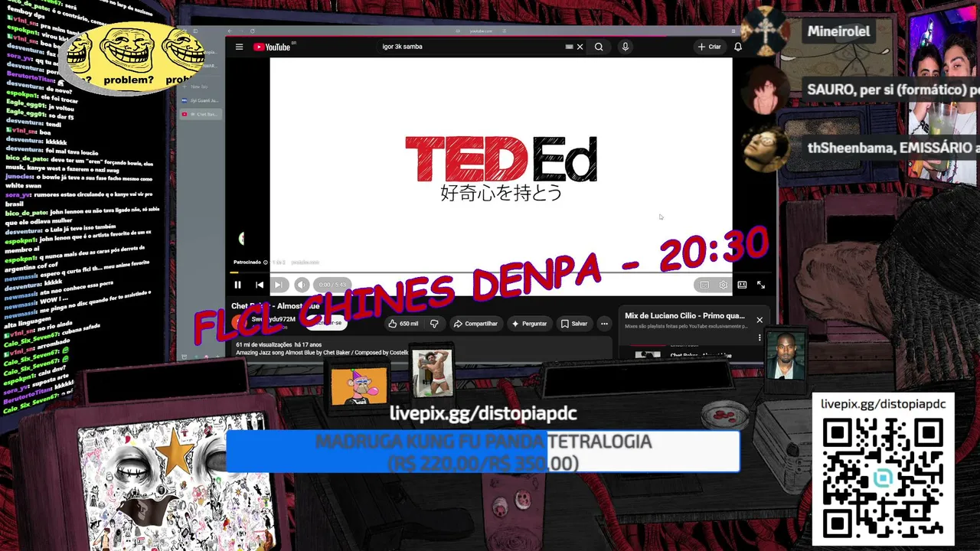980x551 pixels.
Task: Click the Kanye portrait picture frame
Action: 786,356
